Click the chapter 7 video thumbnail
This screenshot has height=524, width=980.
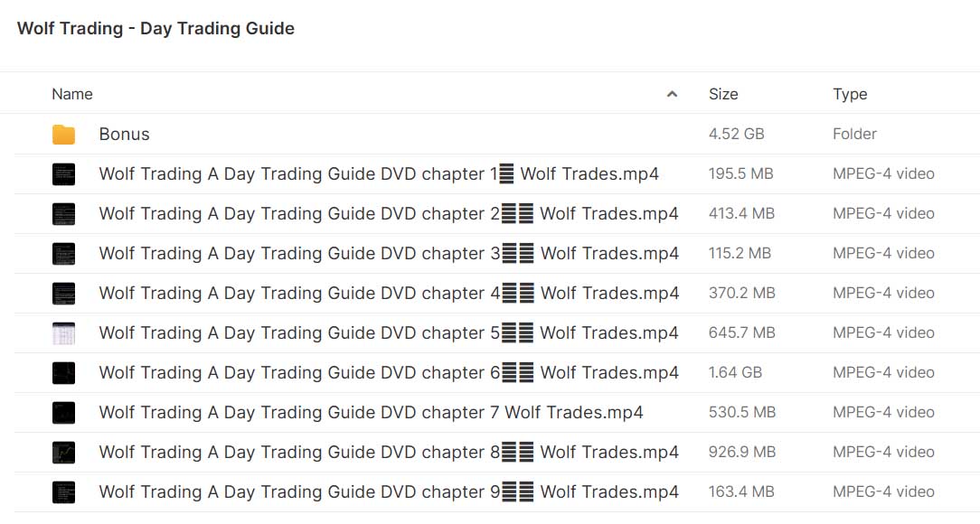point(63,413)
